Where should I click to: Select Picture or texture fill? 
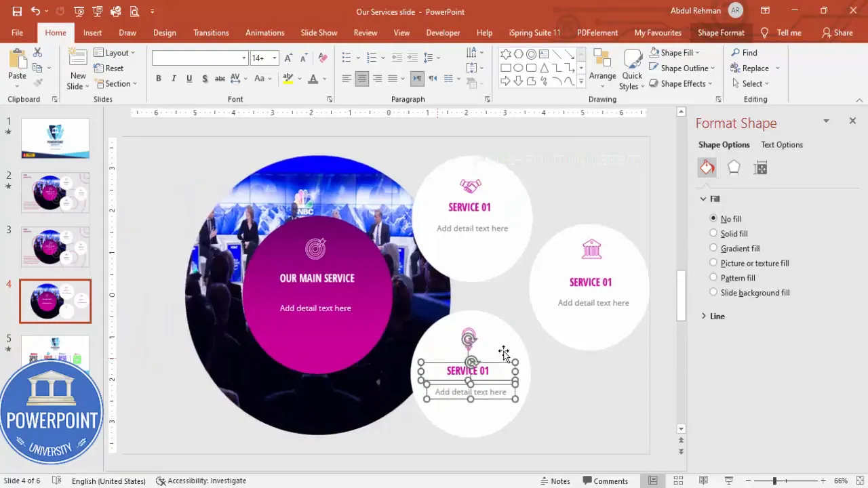[x=713, y=262]
